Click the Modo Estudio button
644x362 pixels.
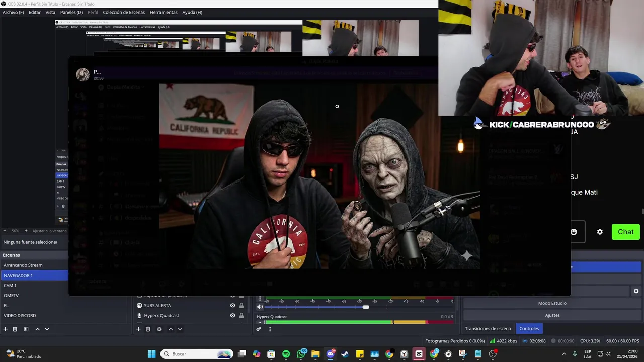[552, 303]
